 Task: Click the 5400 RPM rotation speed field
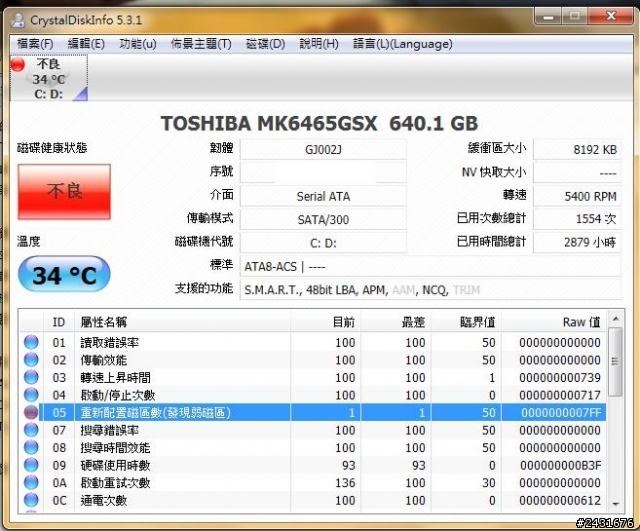point(577,196)
